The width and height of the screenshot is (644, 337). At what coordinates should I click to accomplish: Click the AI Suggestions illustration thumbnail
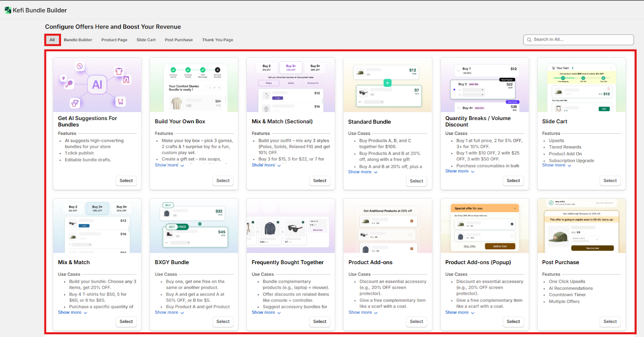[97, 85]
